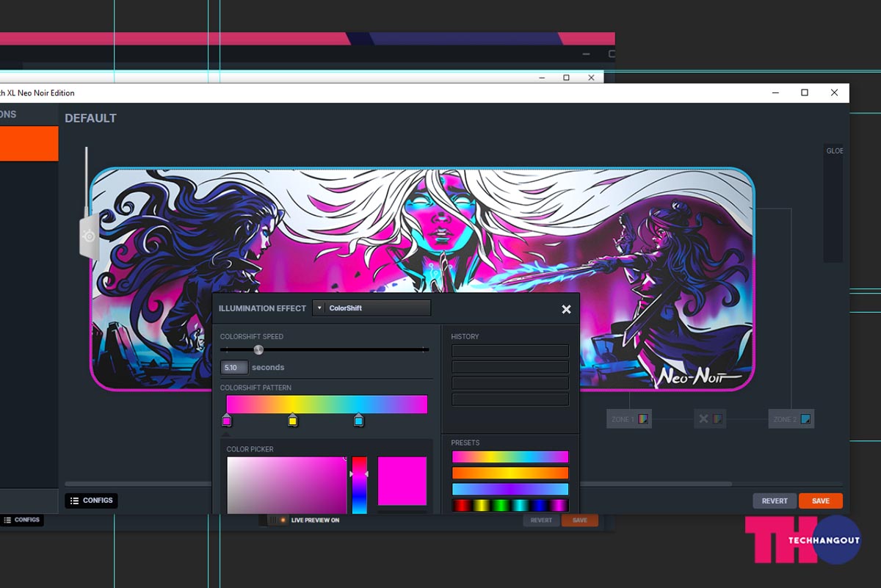Maximize the white window behind the front window
The image size is (881, 588).
566,77
